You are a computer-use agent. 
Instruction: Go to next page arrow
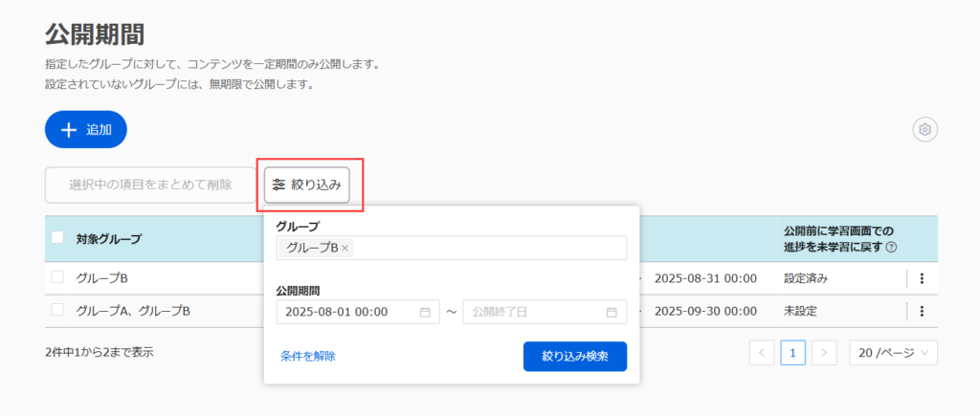point(825,353)
